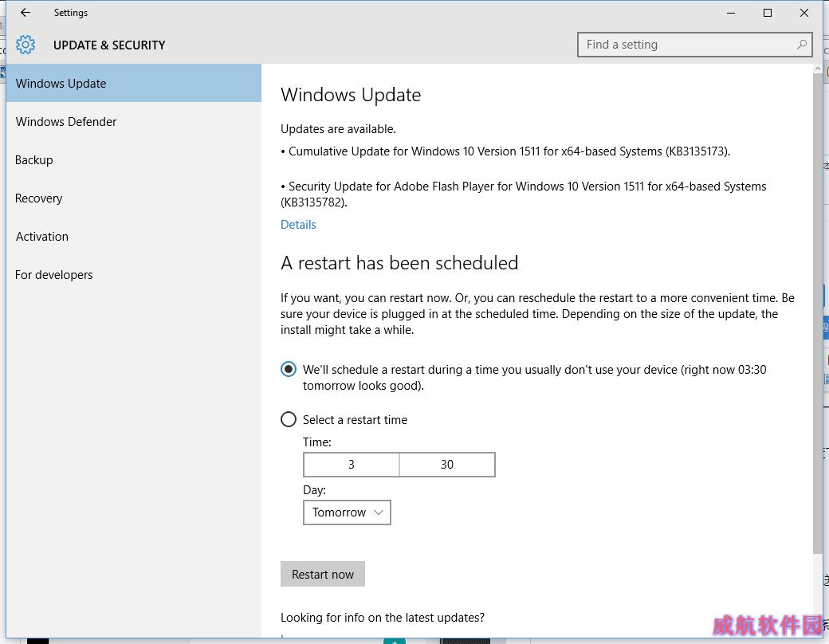Click 'Looking for info on the latest updates?' text

tap(383, 618)
